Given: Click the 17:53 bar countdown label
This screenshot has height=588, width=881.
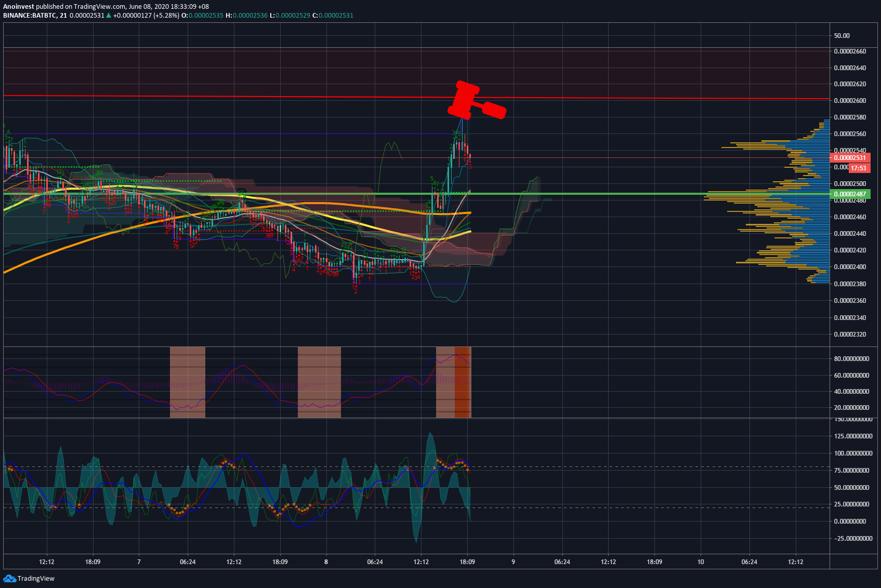Looking at the screenshot, I should [859, 168].
